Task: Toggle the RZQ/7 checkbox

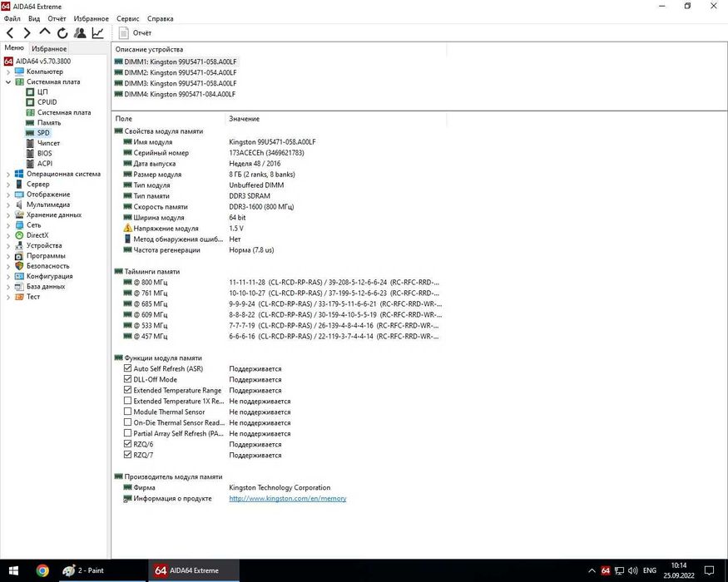Action: pos(127,455)
